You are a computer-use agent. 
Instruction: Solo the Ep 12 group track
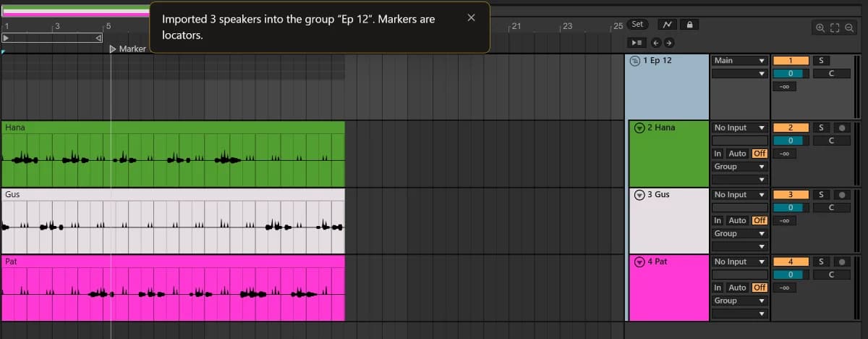tap(820, 61)
